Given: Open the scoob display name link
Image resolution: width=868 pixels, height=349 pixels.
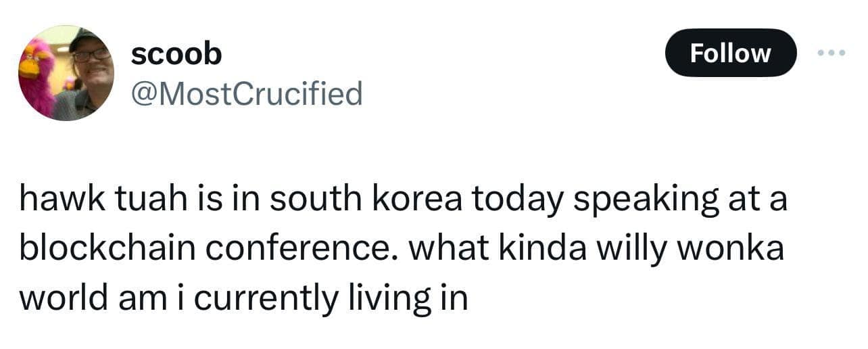Looking at the screenshot, I should pyautogui.click(x=176, y=54).
